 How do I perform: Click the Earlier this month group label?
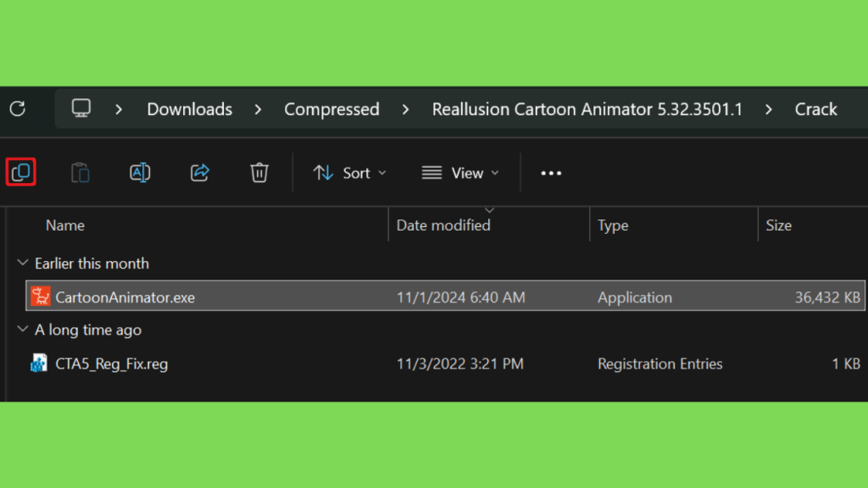pyautogui.click(x=92, y=263)
